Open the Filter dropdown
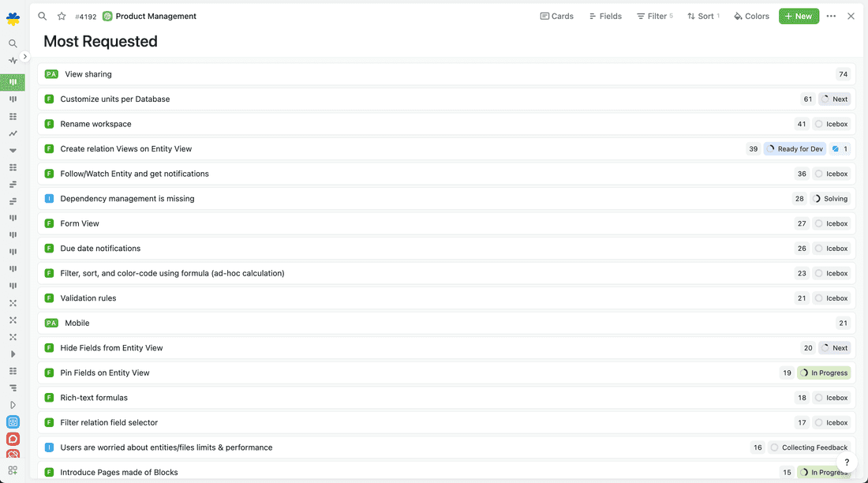 click(x=653, y=16)
